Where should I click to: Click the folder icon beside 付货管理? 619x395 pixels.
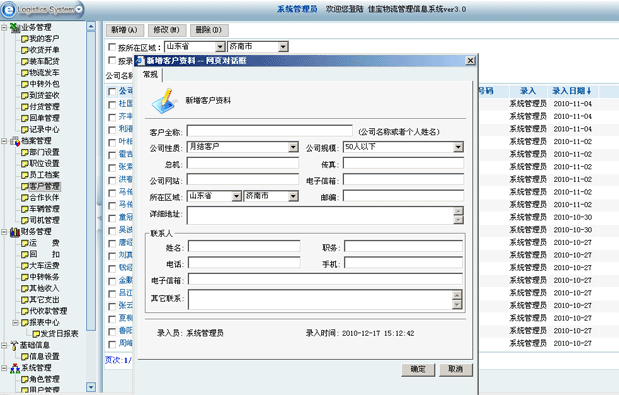(x=25, y=107)
